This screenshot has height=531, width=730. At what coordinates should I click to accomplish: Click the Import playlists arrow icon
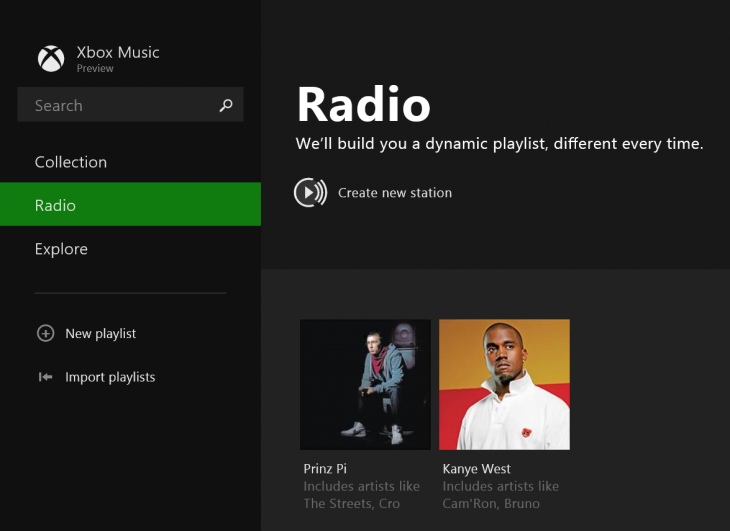[45, 377]
